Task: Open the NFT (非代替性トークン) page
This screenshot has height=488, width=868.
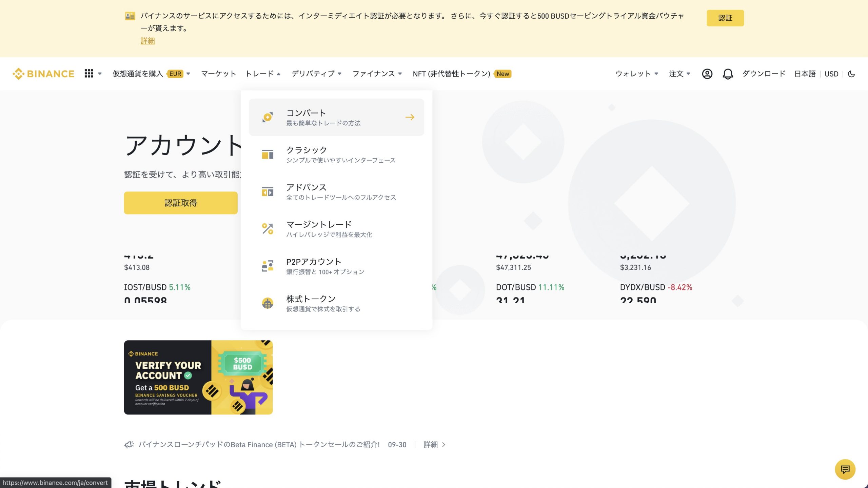Action: coord(451,74)
